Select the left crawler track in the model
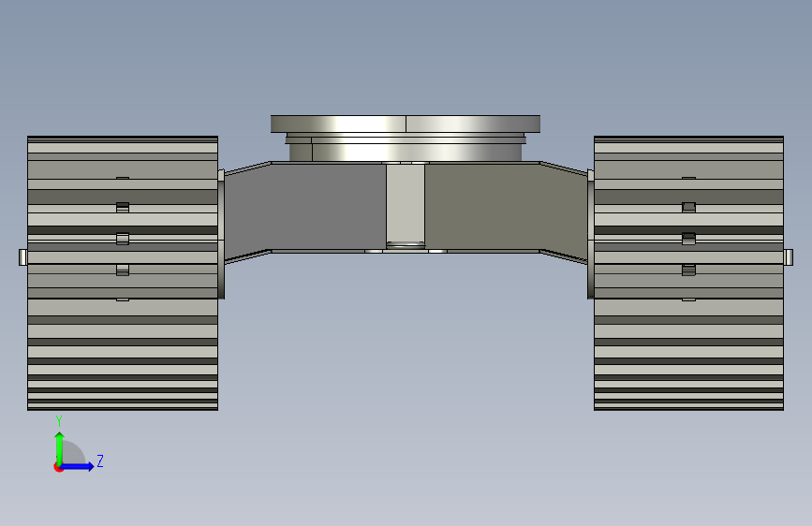 pyautogui.click(x=123, y=273)
